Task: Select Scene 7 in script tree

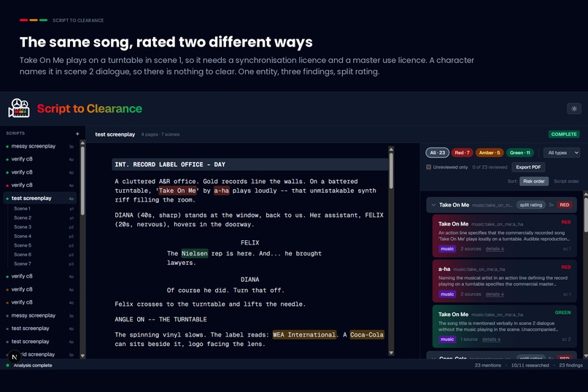Action: (23, 264)
